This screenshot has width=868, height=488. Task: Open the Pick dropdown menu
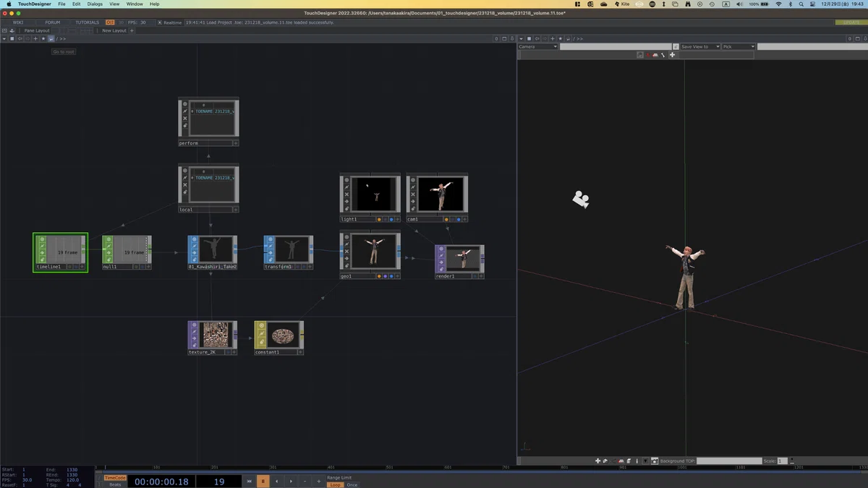739,47
